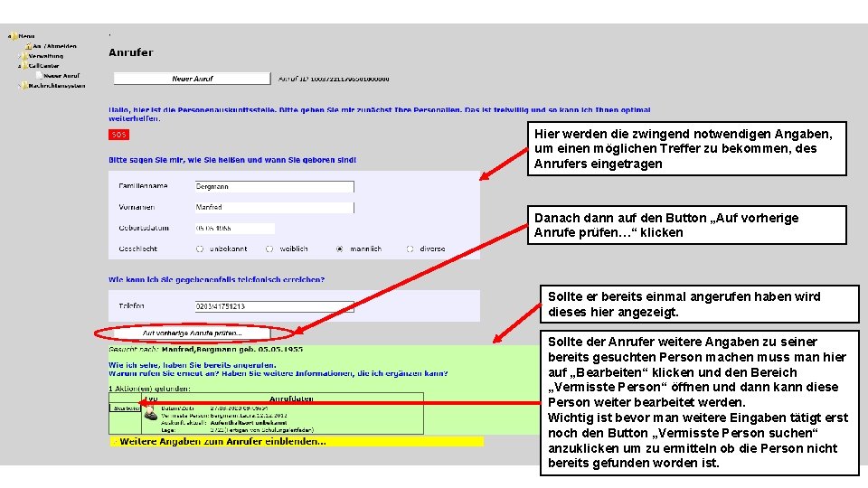The height and width of the screenshot is (488, 868).
Task: Expand the Verwaltung tree node
Action: pyautogui.click(x=19, y=56)
